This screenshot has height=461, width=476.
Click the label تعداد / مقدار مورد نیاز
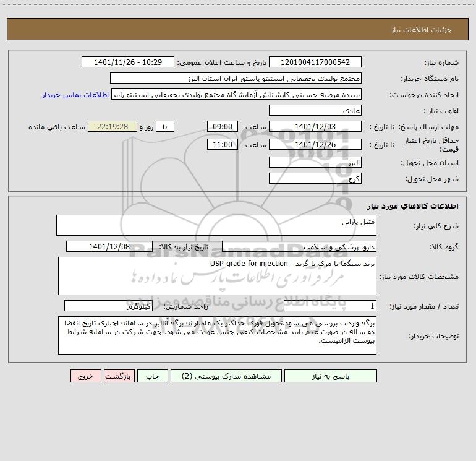tap(424, 307)
